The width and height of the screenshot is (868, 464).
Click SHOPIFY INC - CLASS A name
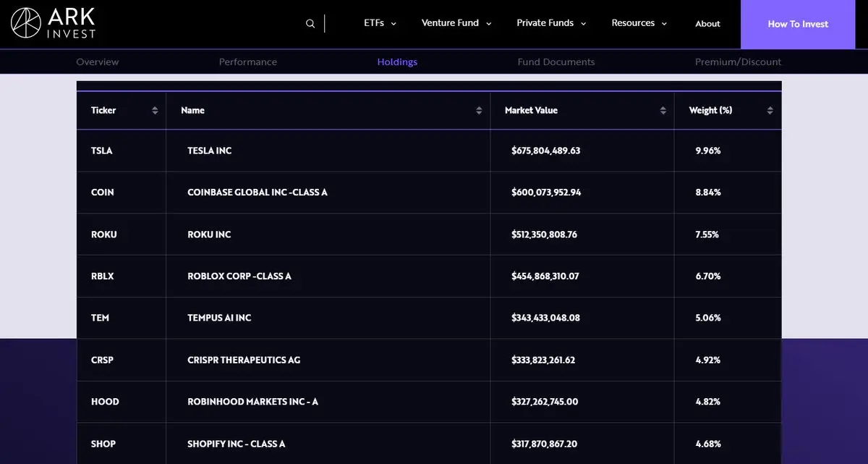click(x=237, y=444)
